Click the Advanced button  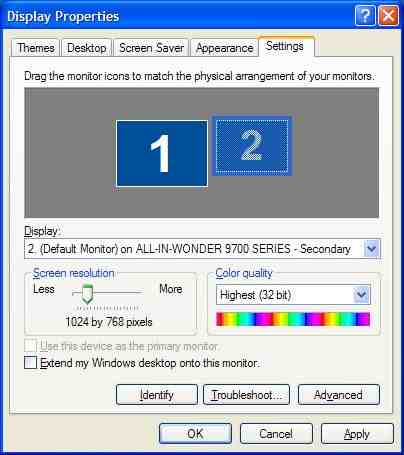[x=339, y=395]
